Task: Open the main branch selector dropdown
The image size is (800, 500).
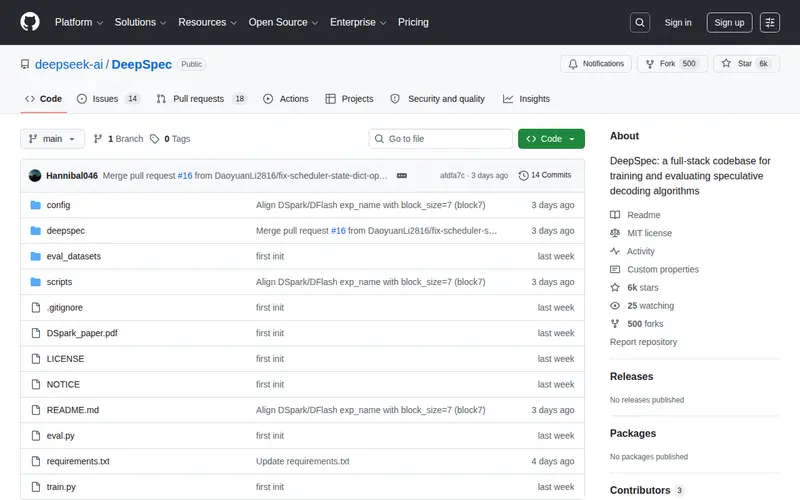Action: pyautogui.click(x=53, y=139)
